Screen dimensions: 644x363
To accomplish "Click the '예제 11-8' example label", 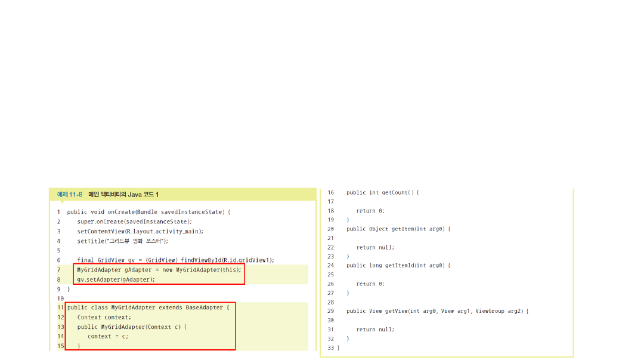I will click(70, 195).
